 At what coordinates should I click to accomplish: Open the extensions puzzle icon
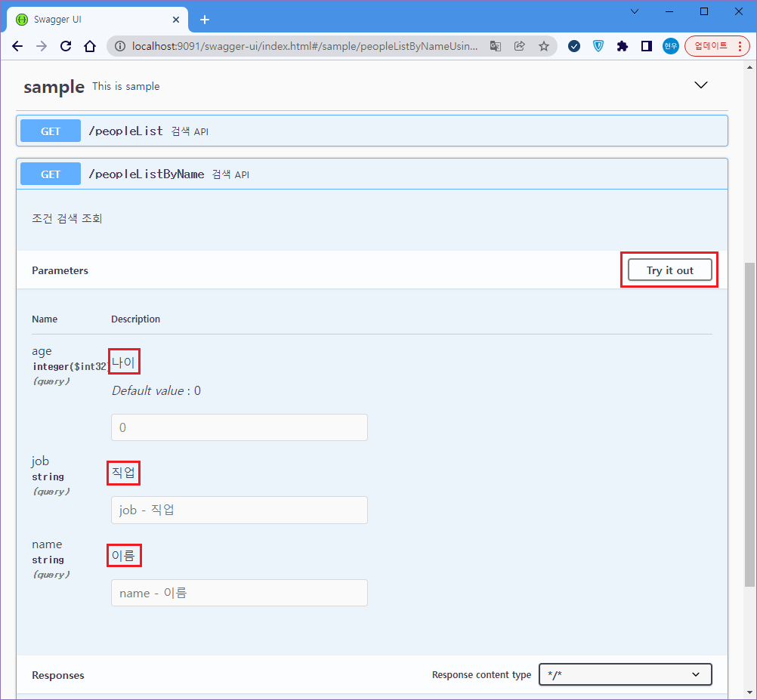click(x=623, y=46)
